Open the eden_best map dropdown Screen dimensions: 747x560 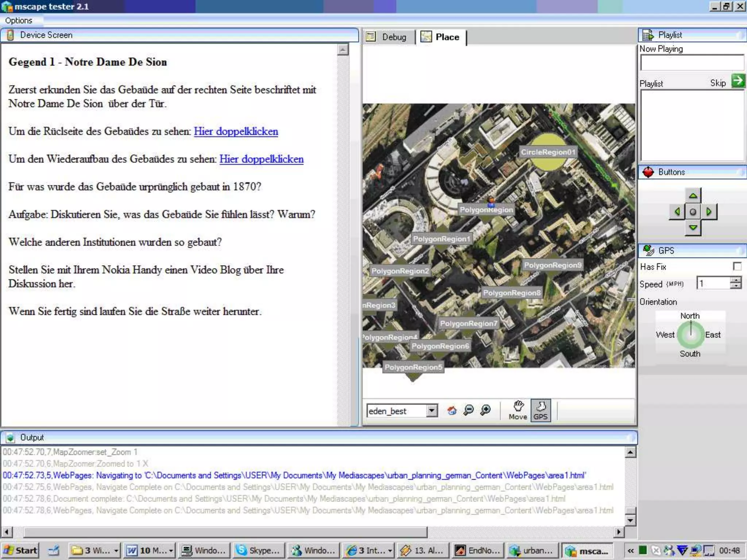pyautogui.click(x=432, y=411)
